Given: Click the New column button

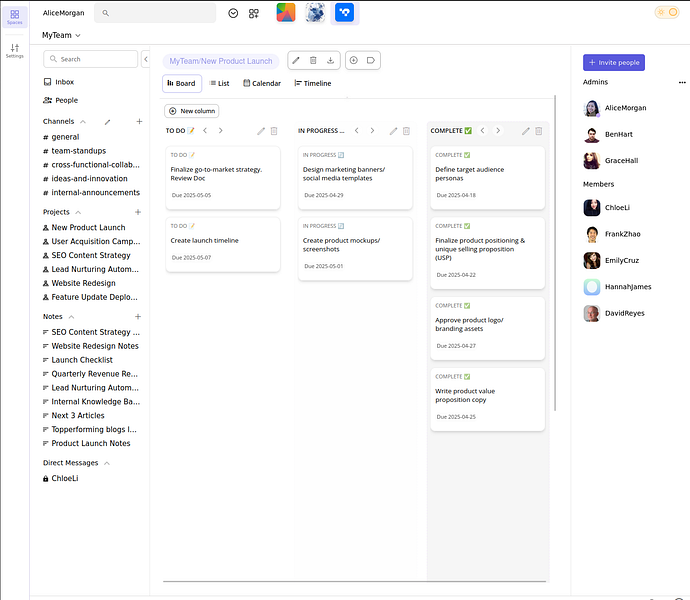Looking at the screenshot, I should 192,111.
